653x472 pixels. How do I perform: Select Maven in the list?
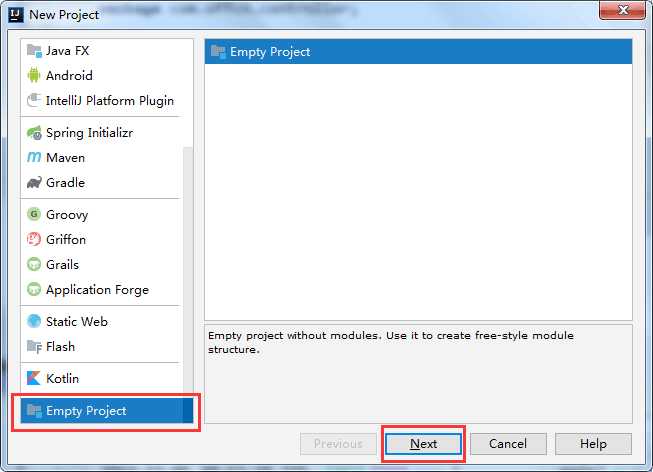(101, 157)
